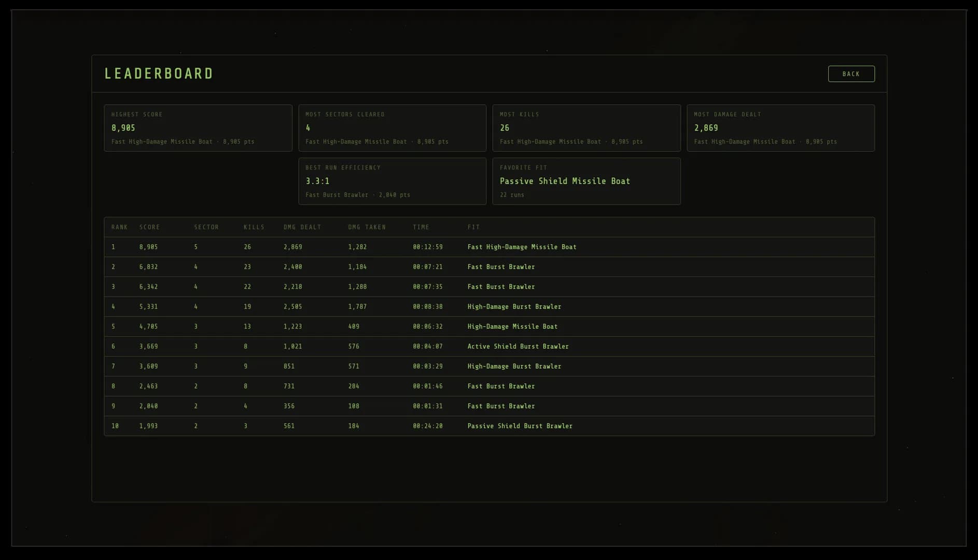Click score 6,832 in rank 2 row
The height and width of the screenshot is (560, 978).
148,267
